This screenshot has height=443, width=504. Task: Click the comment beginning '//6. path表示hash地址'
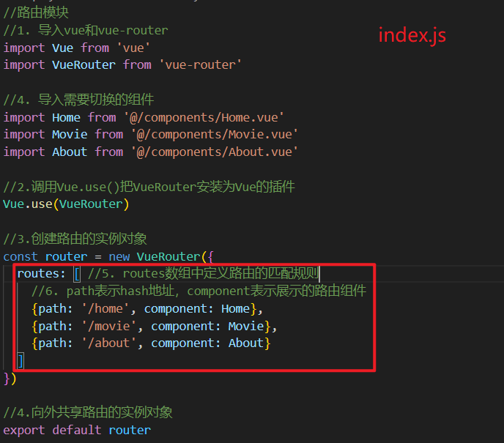click(199, 291)
